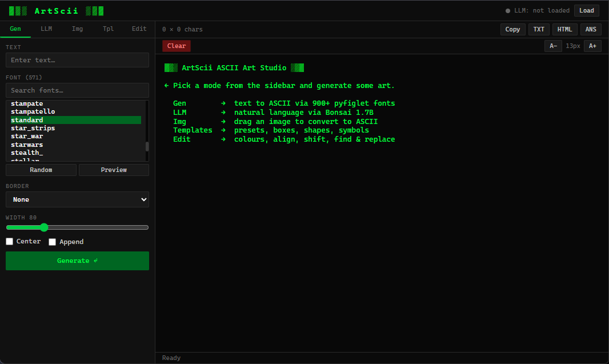The width and height of the screenshot is (609, 364).
Task: Click the Load LLM button
Action: 587,10
